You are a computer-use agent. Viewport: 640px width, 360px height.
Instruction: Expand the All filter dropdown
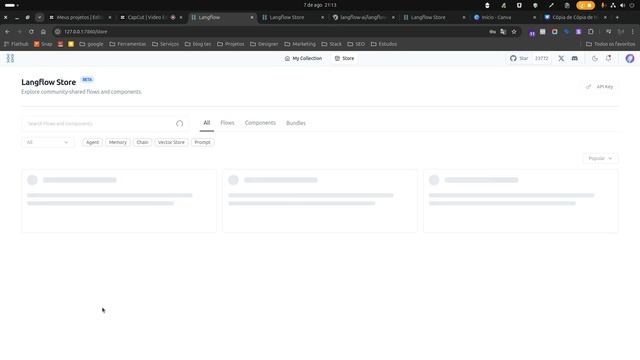point(47,142)
